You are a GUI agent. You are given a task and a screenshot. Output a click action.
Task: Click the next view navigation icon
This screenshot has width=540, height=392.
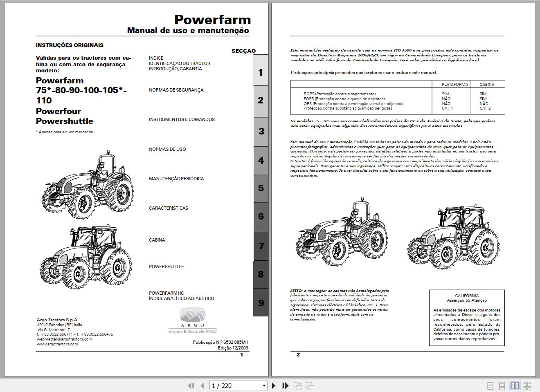(310, 385)
